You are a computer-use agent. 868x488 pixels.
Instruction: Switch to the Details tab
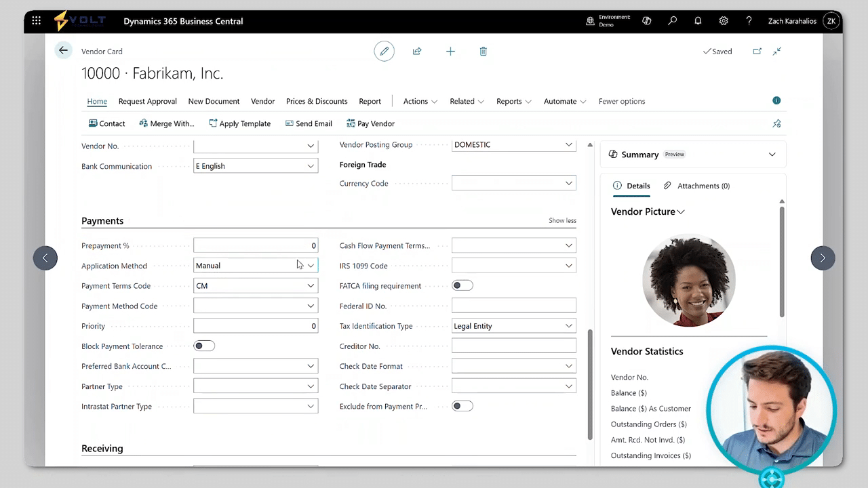point(631,186)
